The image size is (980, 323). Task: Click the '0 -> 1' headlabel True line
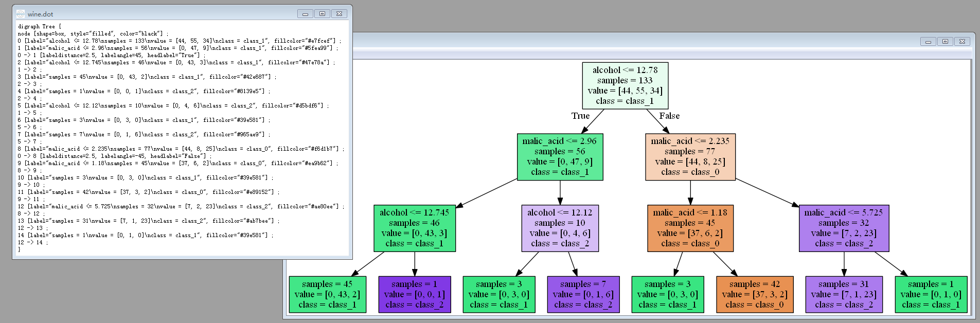[112, 55]
